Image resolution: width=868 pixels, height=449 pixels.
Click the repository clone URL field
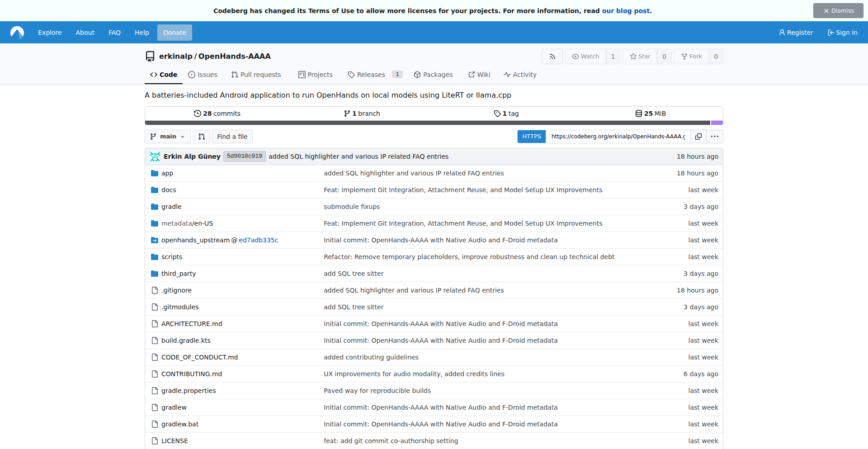click(x=618, y=137)
